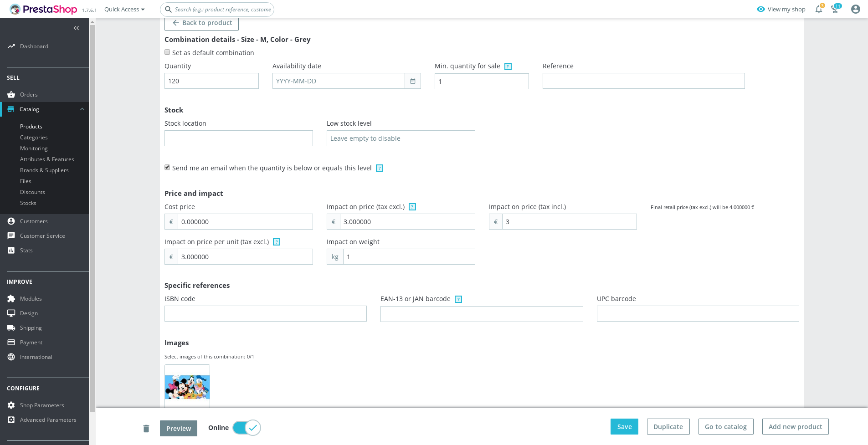
Task: Click the PrestaShop logo
Action: tap(43, 9)
